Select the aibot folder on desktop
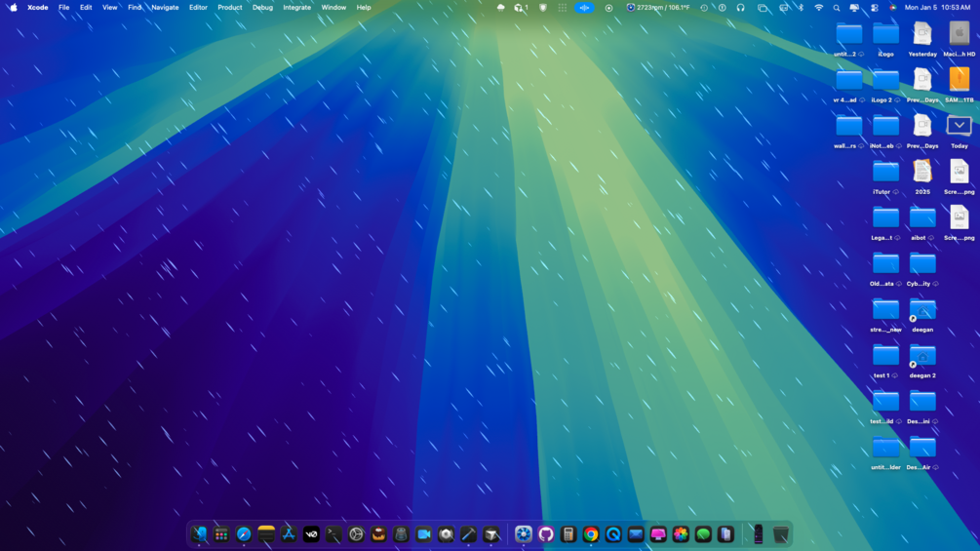 pos(922,217)
